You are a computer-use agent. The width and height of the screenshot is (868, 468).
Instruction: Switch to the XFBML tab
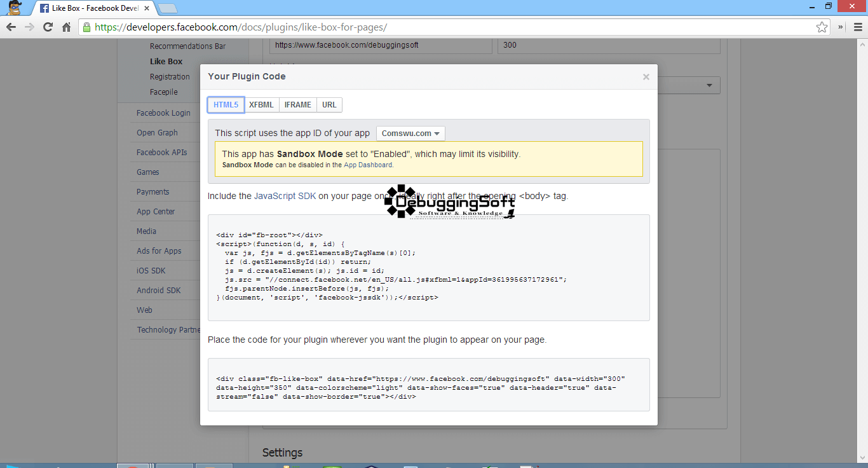(261, 104)
